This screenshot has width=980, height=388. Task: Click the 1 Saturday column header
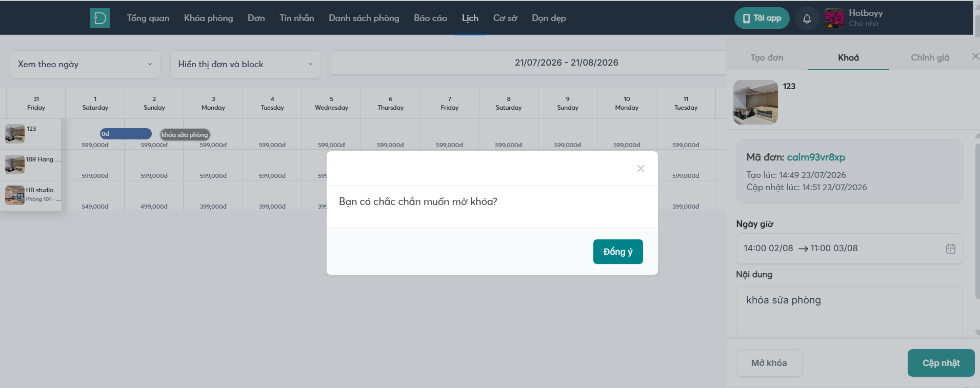95,103
